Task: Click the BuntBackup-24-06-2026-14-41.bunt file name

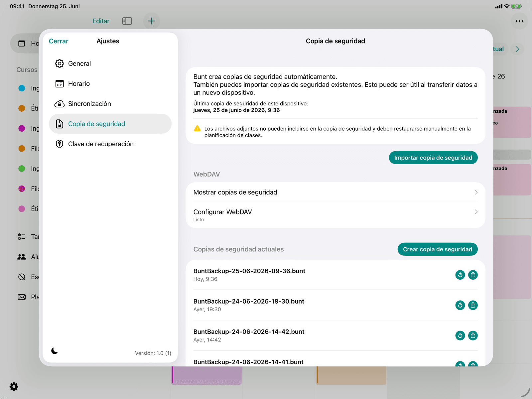Action: pos(248,362)
